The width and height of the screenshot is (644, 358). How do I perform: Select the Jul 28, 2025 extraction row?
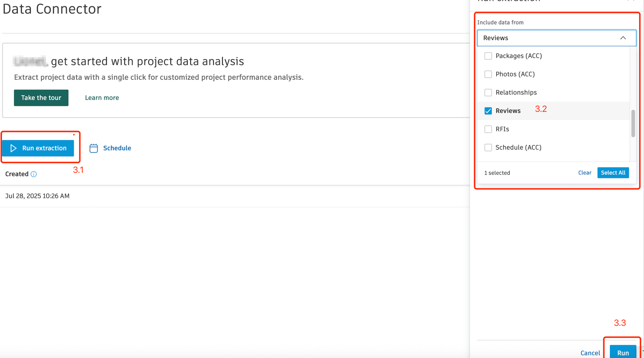235,196
